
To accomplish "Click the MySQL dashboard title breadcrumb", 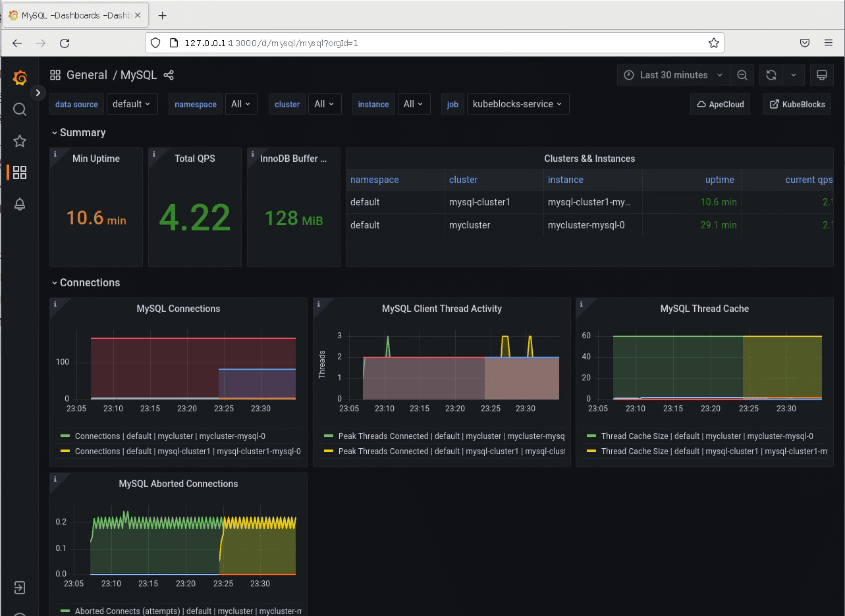I will click(138, 75).
